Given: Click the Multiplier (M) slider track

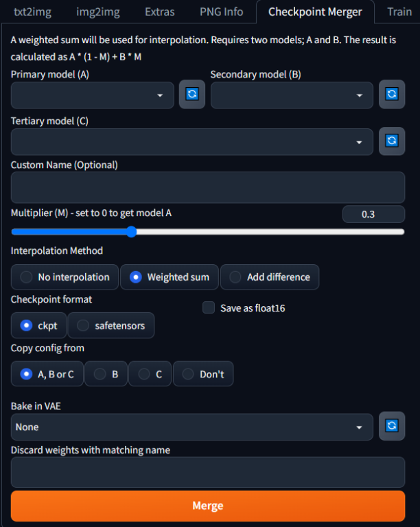Looking at the screenshot, I should (x=275, y=232).
